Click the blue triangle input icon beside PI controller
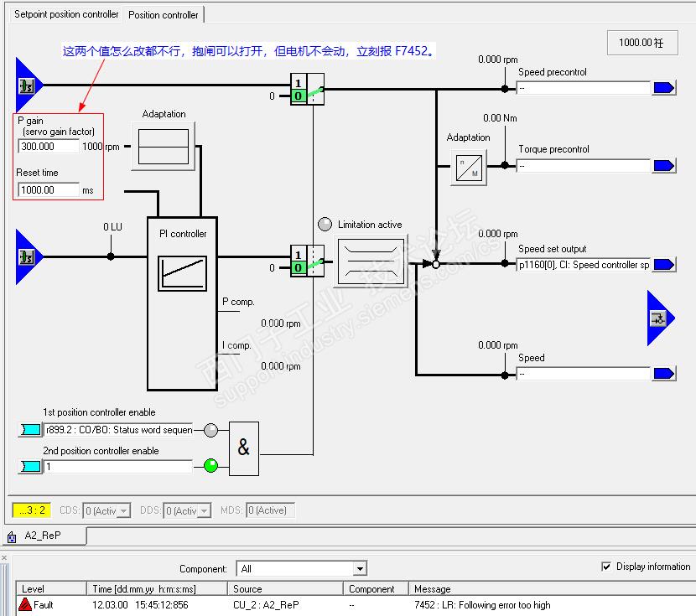 [29, 256]
